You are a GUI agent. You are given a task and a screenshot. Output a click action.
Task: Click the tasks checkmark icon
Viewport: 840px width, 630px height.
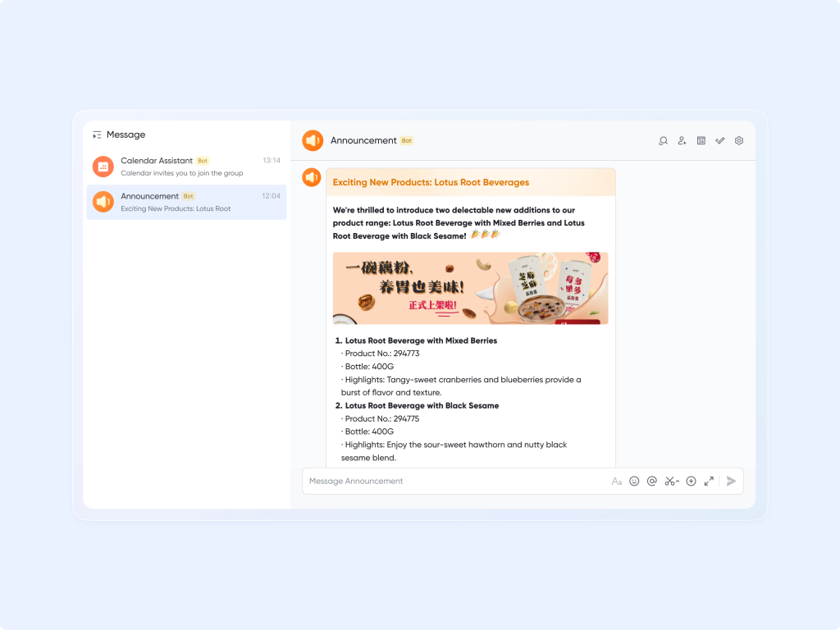[720, 141]
